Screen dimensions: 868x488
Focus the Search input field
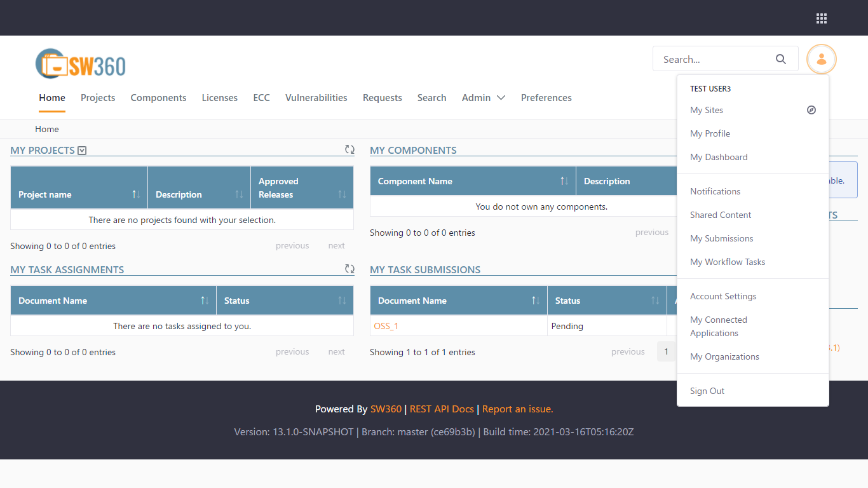(714, 59)
